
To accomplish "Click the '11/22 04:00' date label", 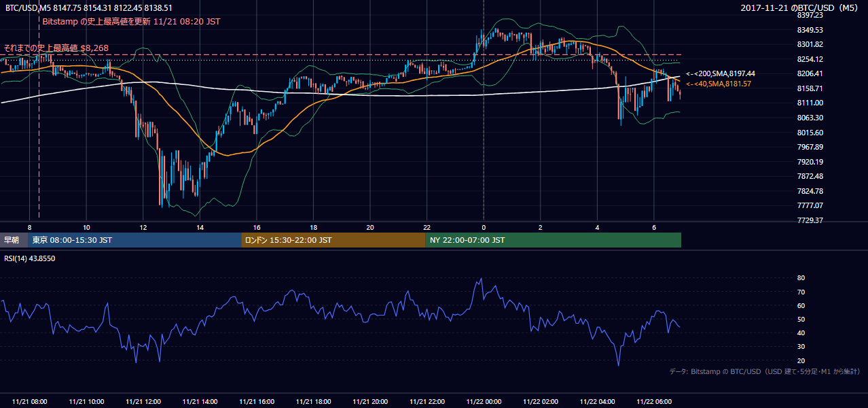I will click(597, 401).
